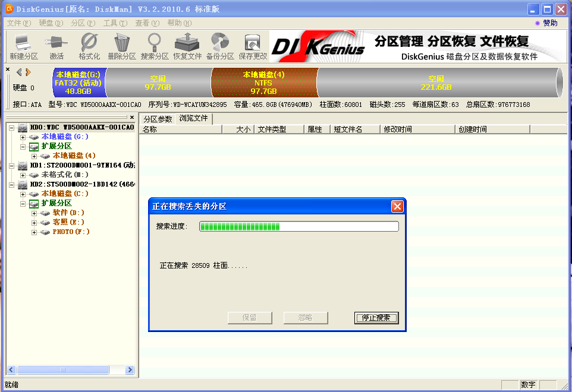
Task: Switch to the 浏览文件 tab
Action: pyautogui.click(x=194, y=118)
